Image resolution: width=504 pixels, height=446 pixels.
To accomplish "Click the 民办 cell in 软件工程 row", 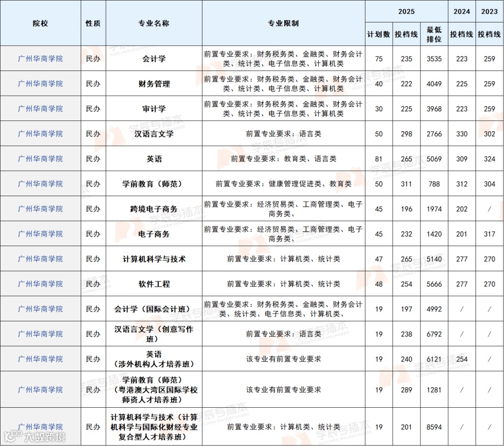I will click(x=93, y=284).
